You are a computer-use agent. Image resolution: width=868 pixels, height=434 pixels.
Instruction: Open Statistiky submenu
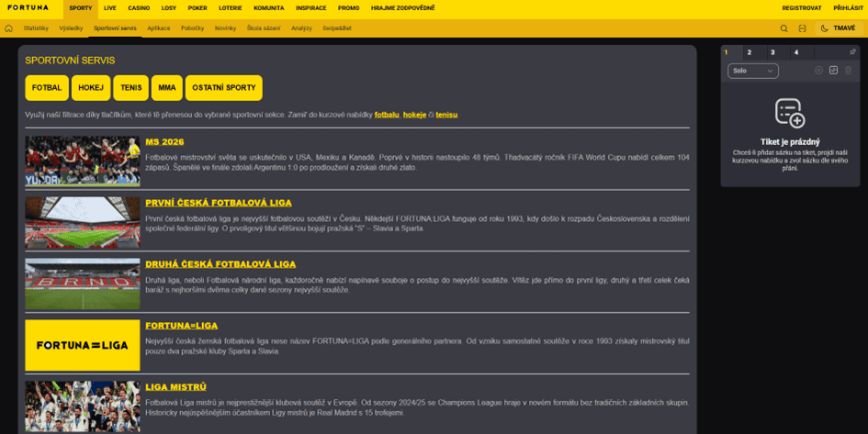tap(36, 28)
